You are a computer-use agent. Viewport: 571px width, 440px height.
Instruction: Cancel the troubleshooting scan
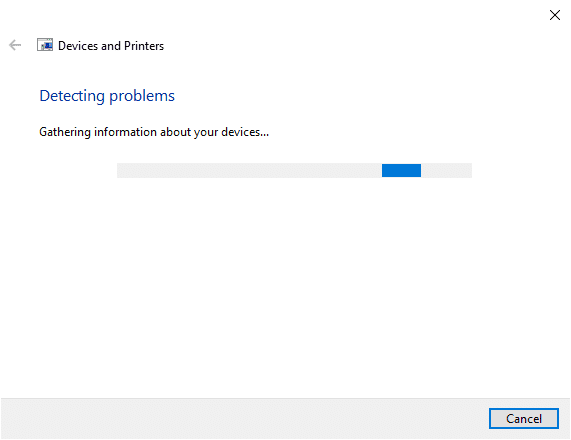[524, 419]
